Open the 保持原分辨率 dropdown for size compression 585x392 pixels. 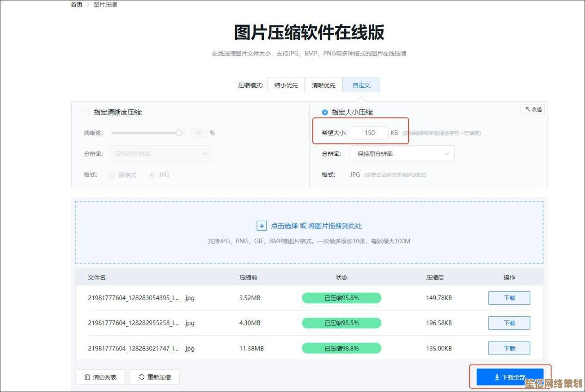pos(402,154)
